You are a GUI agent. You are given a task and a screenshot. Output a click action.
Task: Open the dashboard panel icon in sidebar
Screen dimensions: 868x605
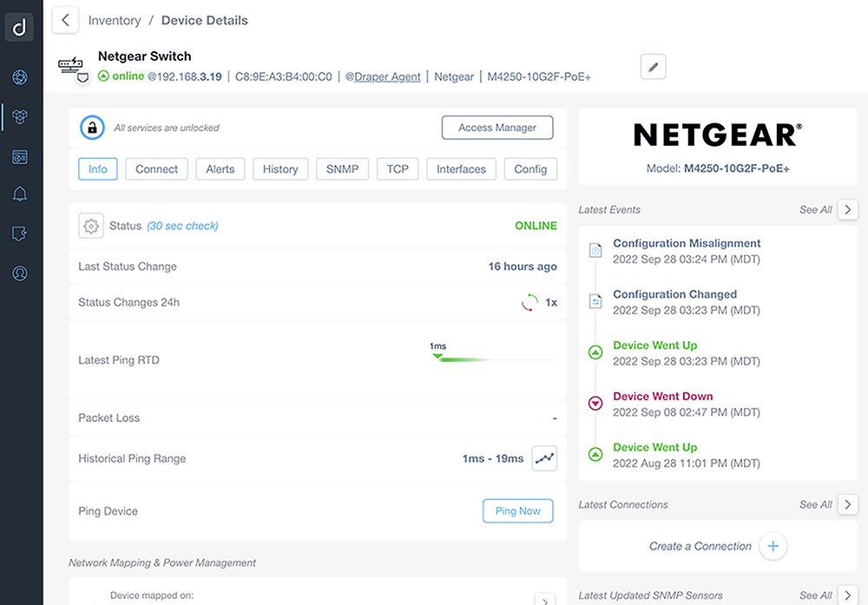20,157
